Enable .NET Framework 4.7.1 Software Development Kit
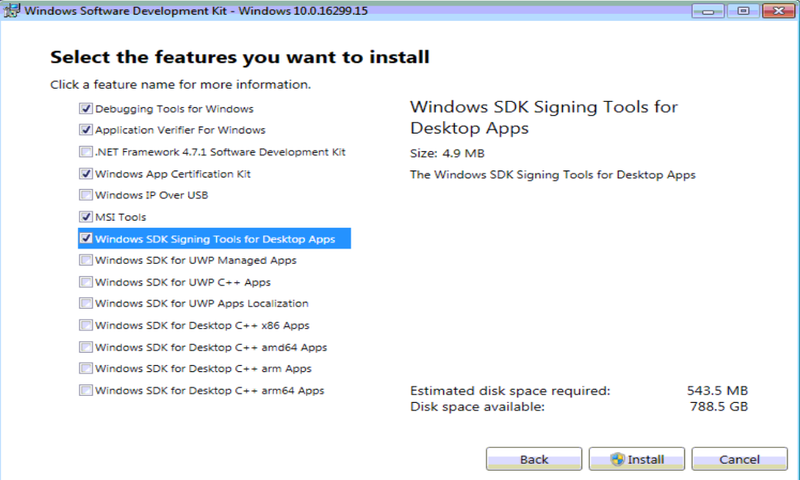800x480 pixels. click(x=86, y=152)
